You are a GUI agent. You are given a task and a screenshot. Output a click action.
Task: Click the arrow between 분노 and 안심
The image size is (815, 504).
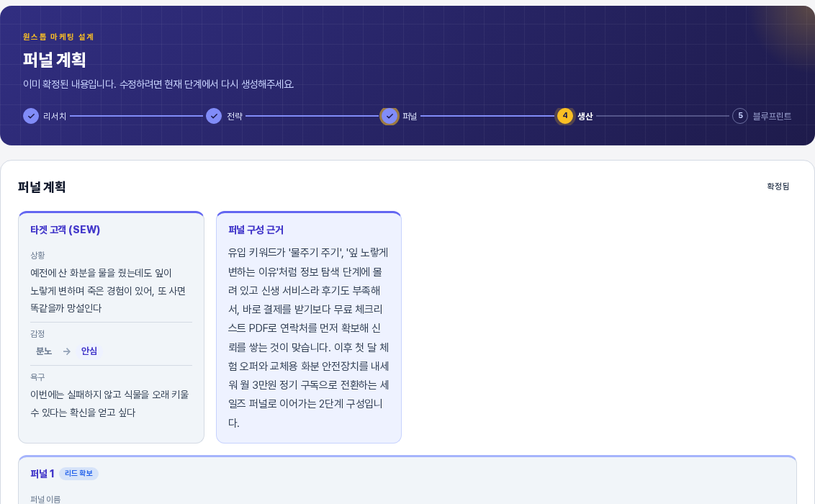coord(66,351)
